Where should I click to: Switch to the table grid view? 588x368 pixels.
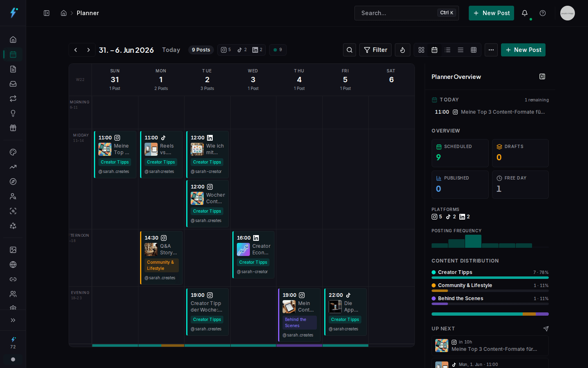(474, 50)
